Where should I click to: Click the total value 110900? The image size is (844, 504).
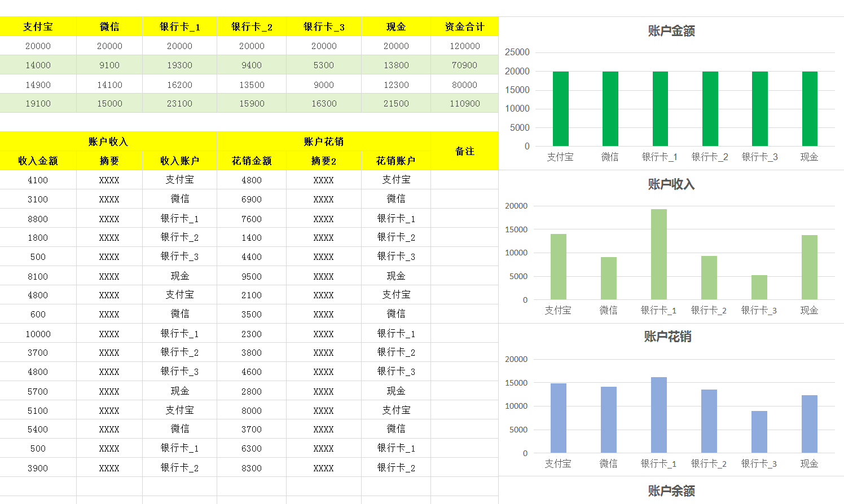click(x=465, y=104)
